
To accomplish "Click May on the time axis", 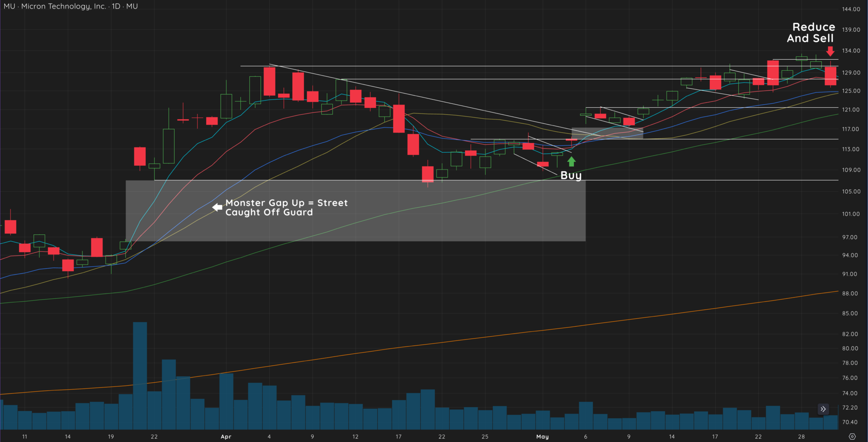I will [x=543, y=436].
